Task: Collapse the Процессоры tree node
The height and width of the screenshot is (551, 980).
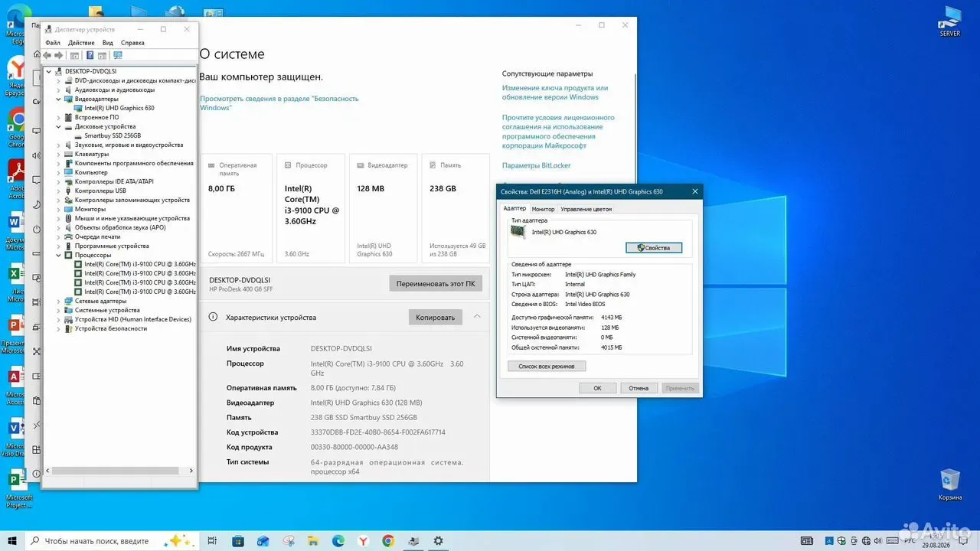Action: (x=59, y=255)
